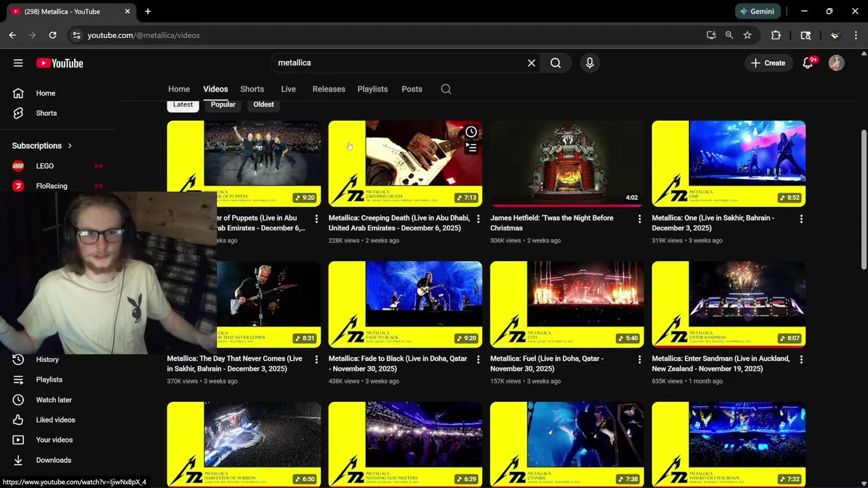Click the search magnifier button
Viewport: 868px width, 488px height.
pos(555,63)
